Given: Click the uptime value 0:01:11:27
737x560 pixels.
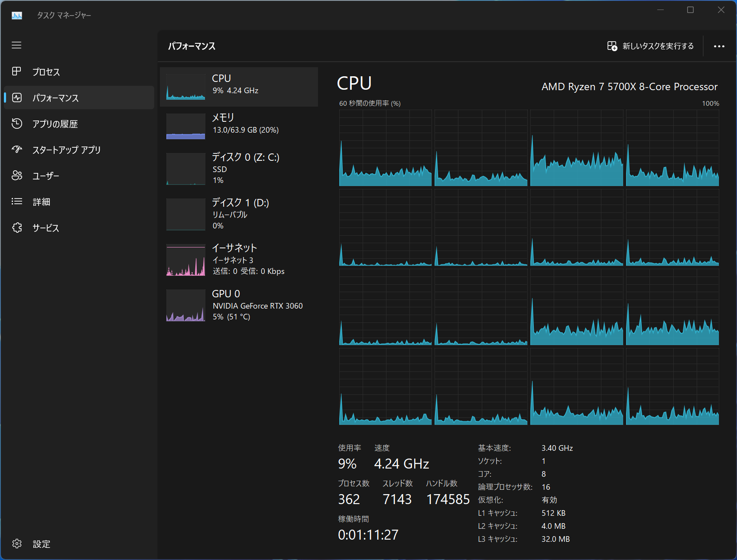Looking at the screenshot, I should tap(368, 535).
